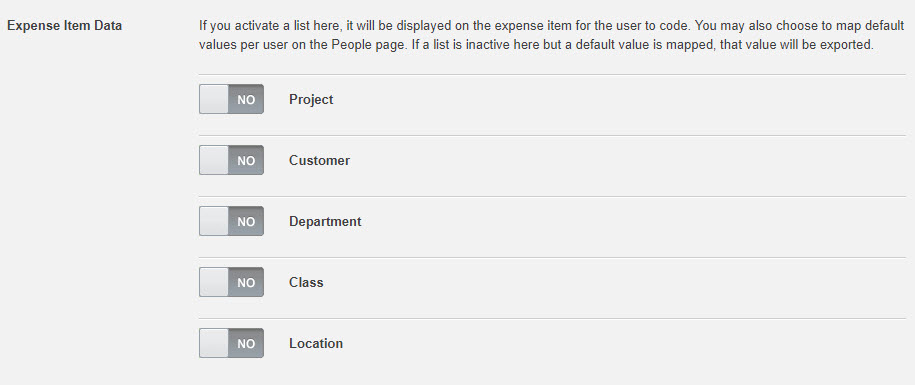Click the NO text on the Project switch
Image resolution: width=915 pixels, height=385 pixels.
click(x=246, y=100)
